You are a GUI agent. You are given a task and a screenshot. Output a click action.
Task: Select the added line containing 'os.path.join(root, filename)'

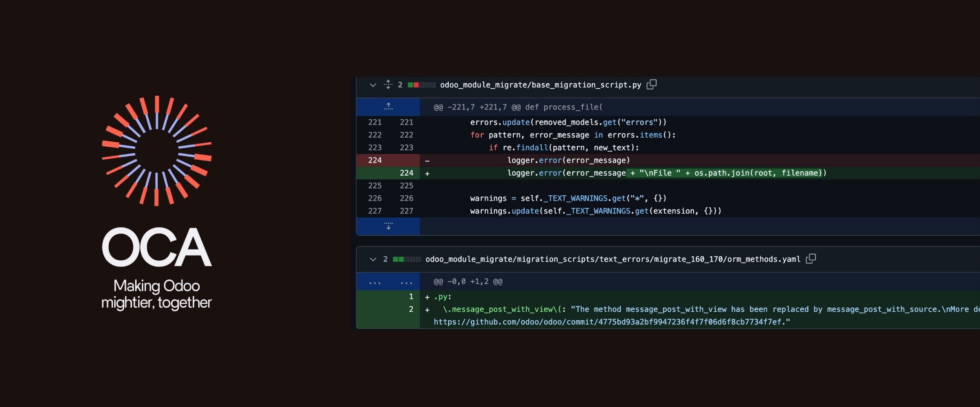[x=668, y=173]
